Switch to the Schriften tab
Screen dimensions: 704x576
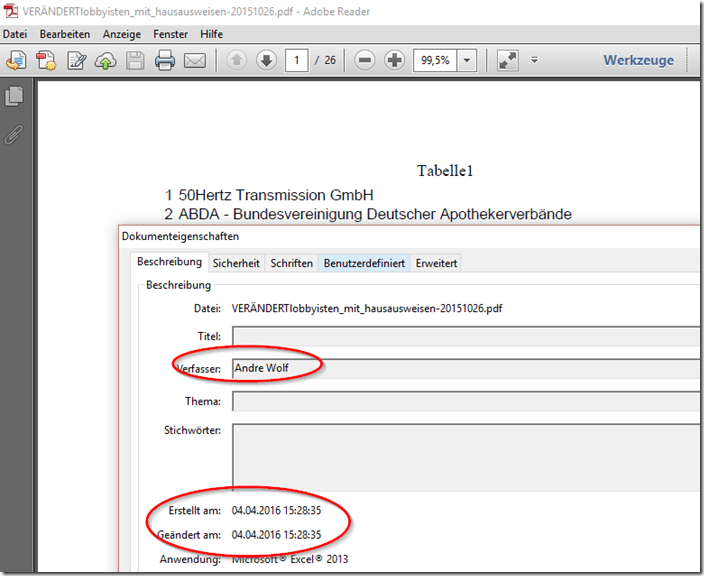pyautogui.click(x=291, y=263)
